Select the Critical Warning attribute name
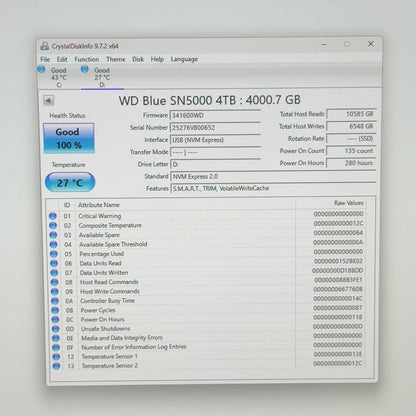This screenshot has width=416, height=416. coord(100,216)
